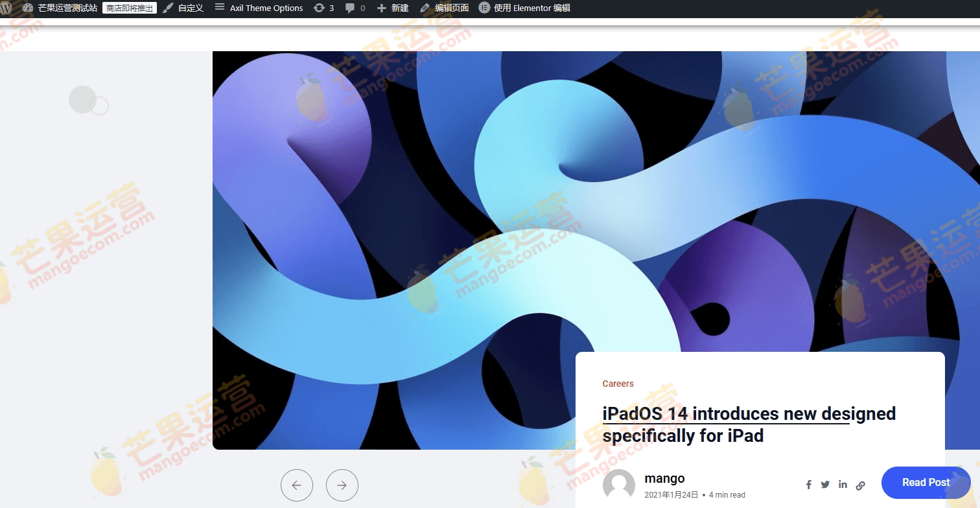Share post on Facebook icon
The image size is (980, 508).
pyautogui.click(x=809, y=485)
